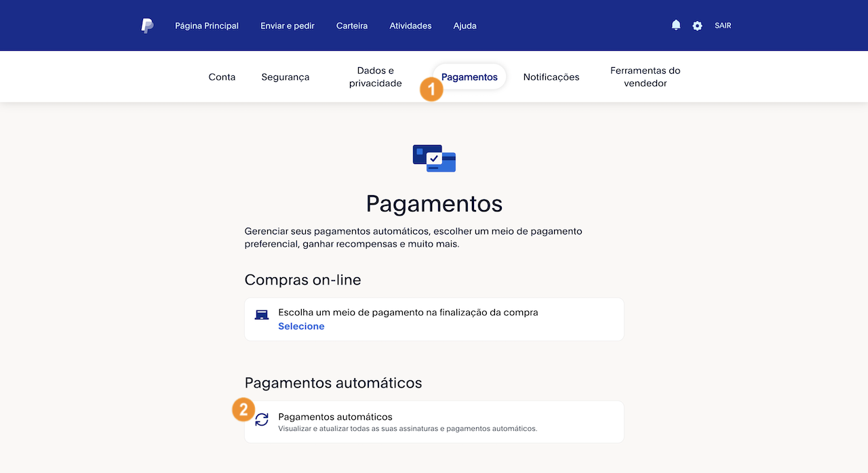Click the recurring payments refresh icon

(262, 420)
